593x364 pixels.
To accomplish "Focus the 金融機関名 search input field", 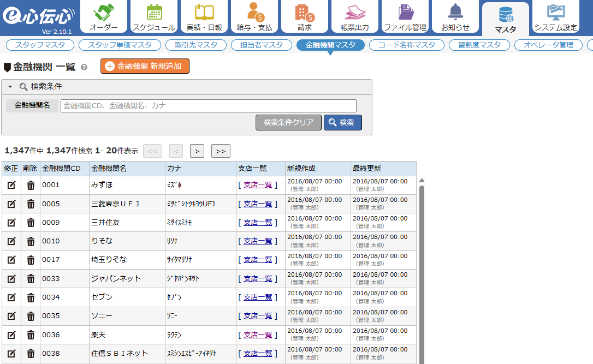I will [x=209, y=106].
